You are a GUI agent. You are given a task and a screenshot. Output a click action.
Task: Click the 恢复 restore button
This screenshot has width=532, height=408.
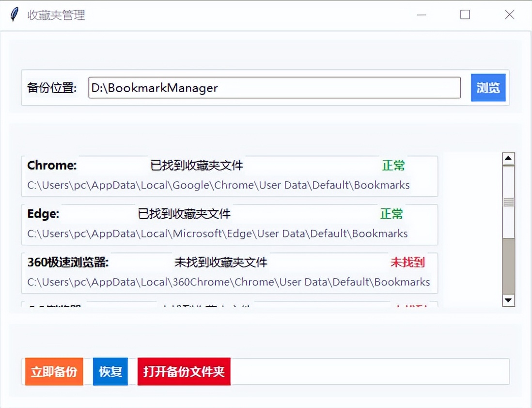coord(110,371)
